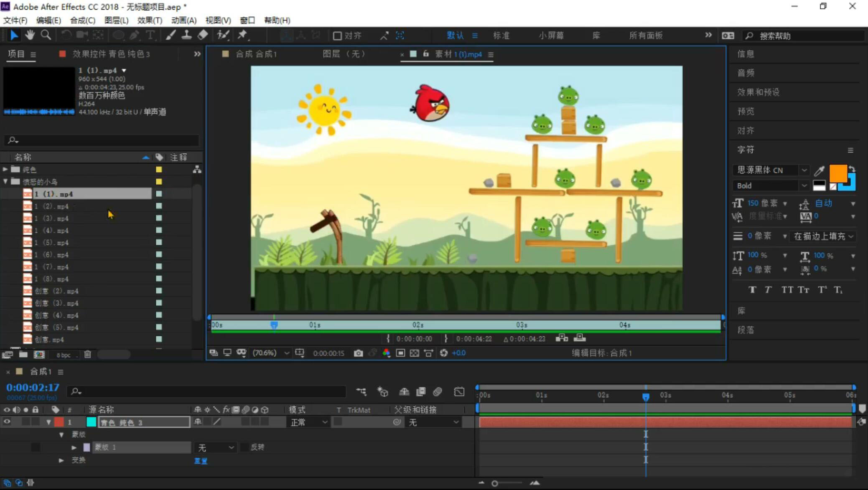
Task: Toggle visibility eye of 青色 纯色 3 layer
Action: pos(7,422)
